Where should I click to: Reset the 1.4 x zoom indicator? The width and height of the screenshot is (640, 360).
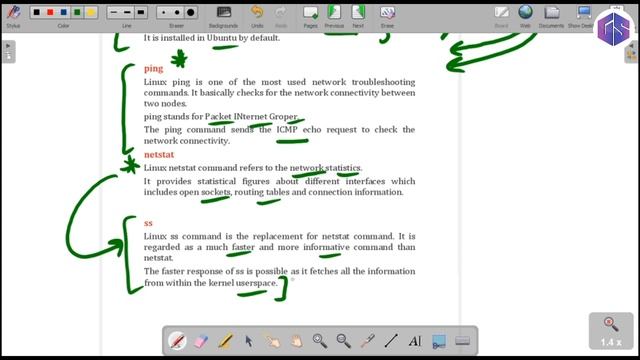pyautogui.click(x=611, y=331)
